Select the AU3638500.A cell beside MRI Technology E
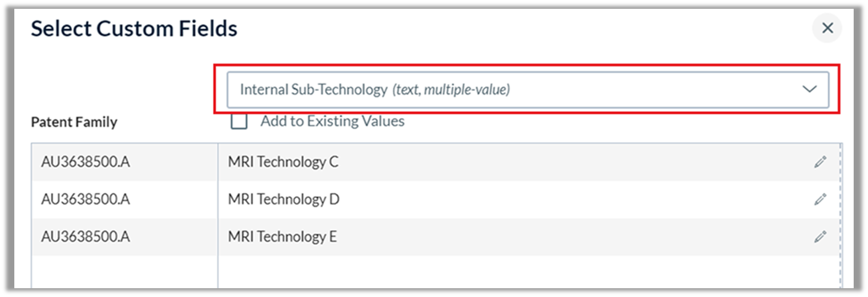The width and height of the screenshot is (868, 297). pos(85,236)
